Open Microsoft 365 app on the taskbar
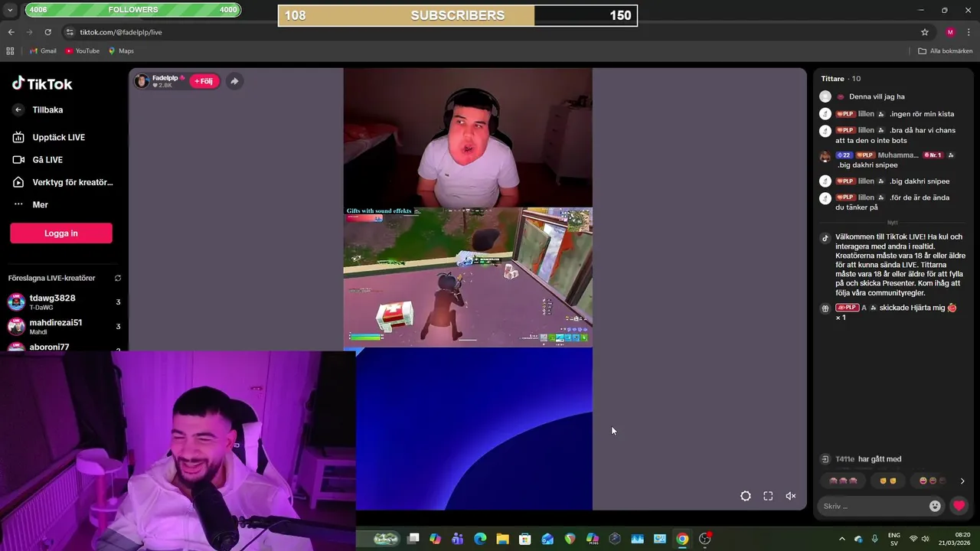Viewport: 980px width, 551px height. (592, 539)
